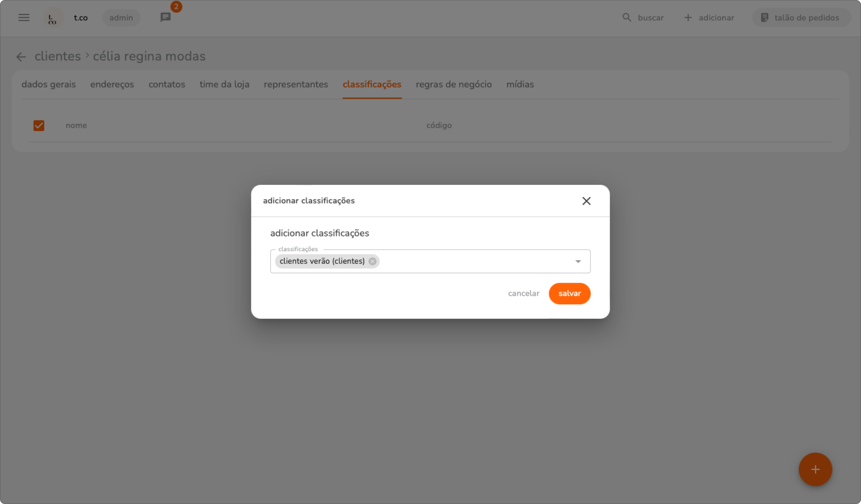Open the talão de pedidos button

point(801,18)
